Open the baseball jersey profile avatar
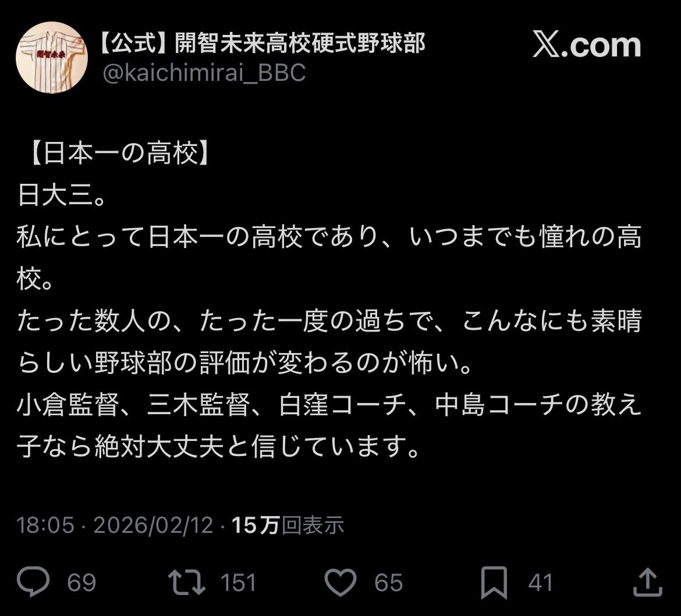Viewport: 681px width, 616px height. (52, 58)
